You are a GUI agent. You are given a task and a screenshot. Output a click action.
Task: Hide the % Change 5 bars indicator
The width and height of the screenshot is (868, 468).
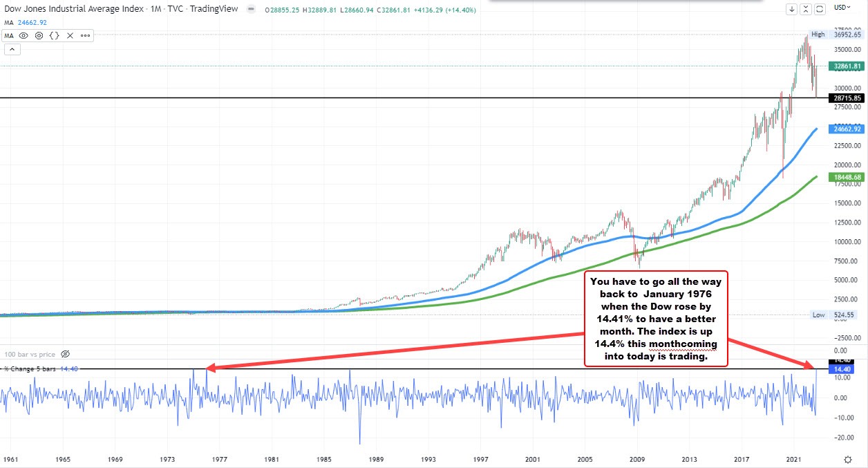click(x=31, y=368)
